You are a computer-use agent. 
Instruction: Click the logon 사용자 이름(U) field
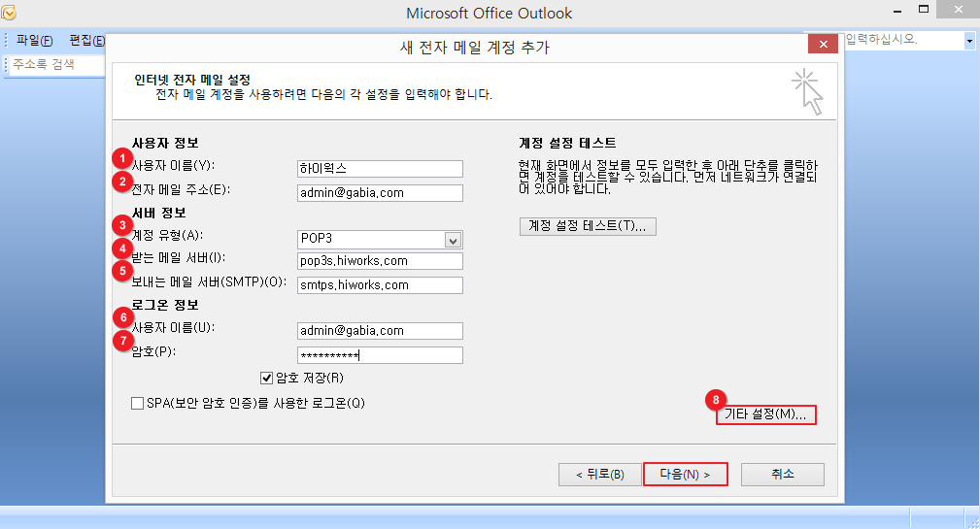pyautogui.click(x=380, y=331)
